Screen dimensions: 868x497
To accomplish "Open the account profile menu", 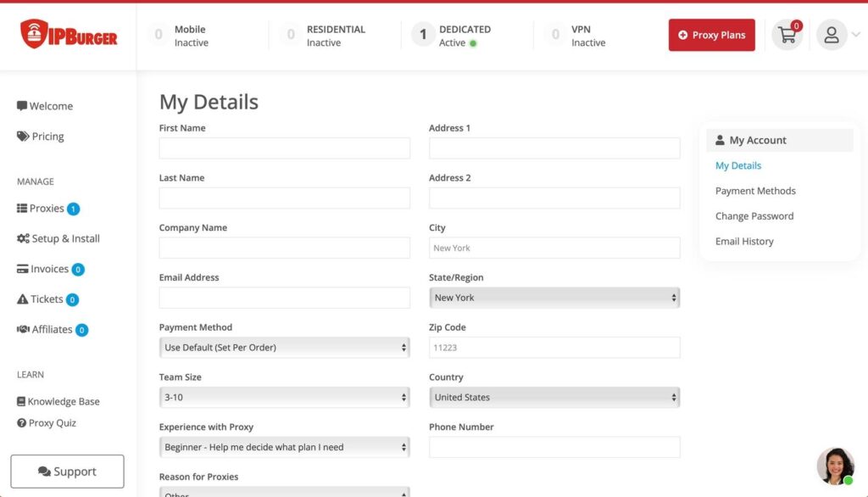I will point(832,35).
